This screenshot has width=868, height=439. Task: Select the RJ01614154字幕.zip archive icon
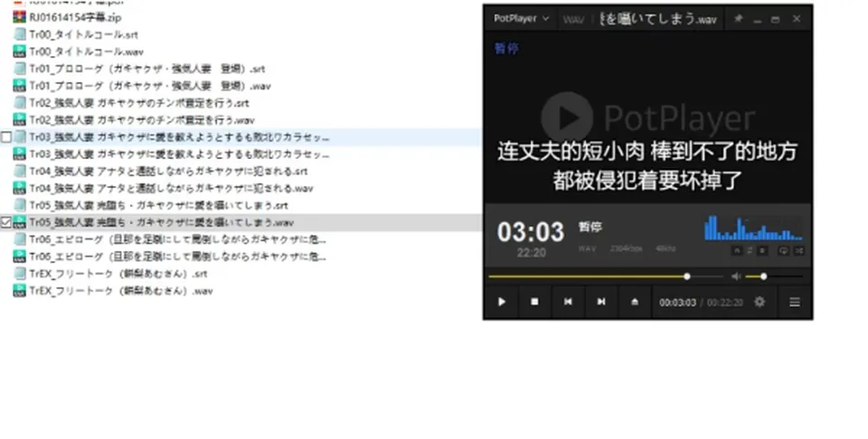coord(19,17)
